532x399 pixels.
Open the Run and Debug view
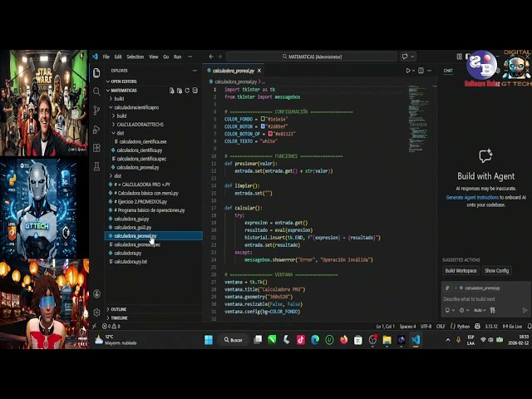(96, 130)
